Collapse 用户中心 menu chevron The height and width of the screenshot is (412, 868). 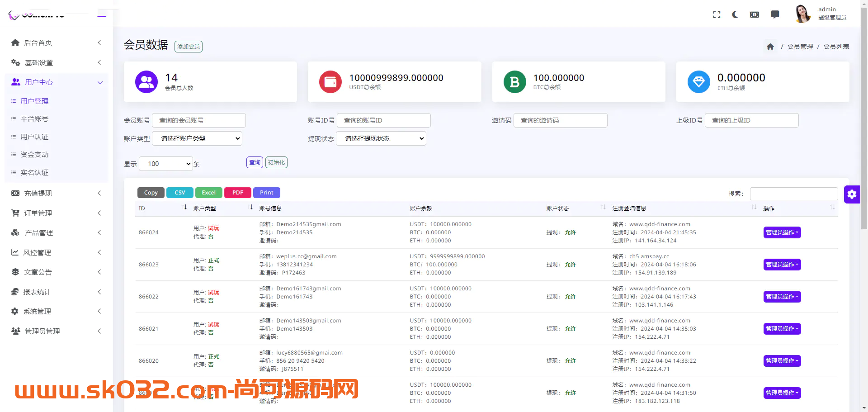coord(100,82)
